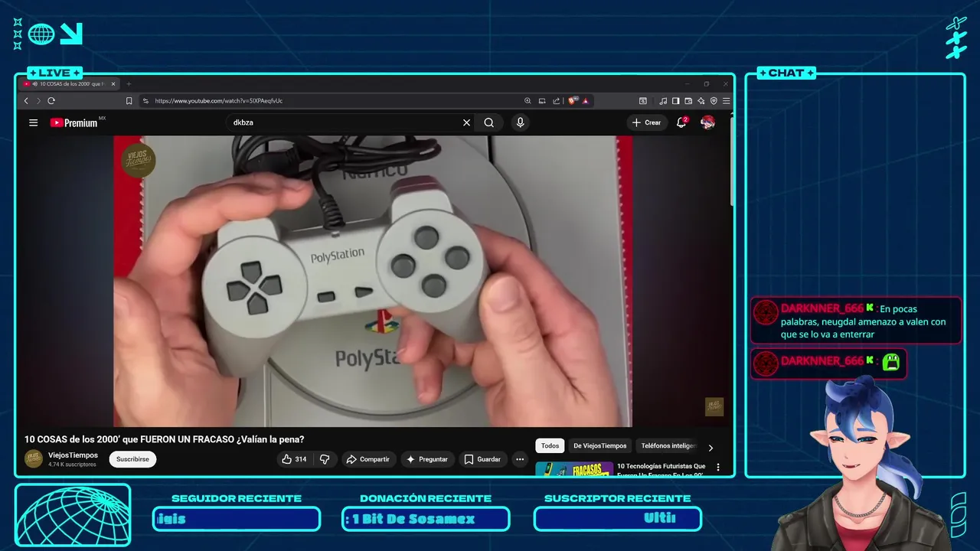980x551 pixels.
Task: Click the picture-in-picture address bar icon
Action: (x=542, y=100)
